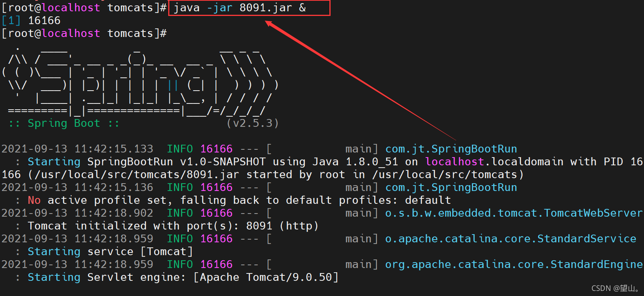644x296 pixels.
Task: Click the 'No active profile set' message
Action: click(x=97, y=200)
